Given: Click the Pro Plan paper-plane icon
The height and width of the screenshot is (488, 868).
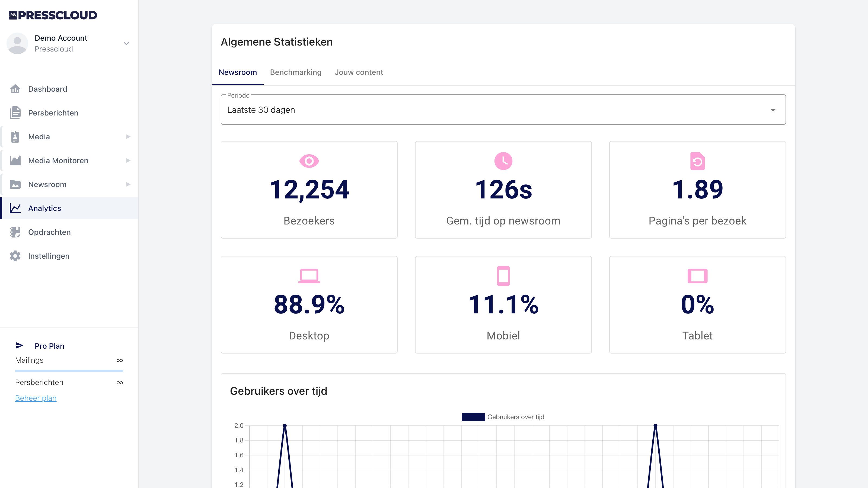Looking at the screenshot, I should click(x=20, y=346).
